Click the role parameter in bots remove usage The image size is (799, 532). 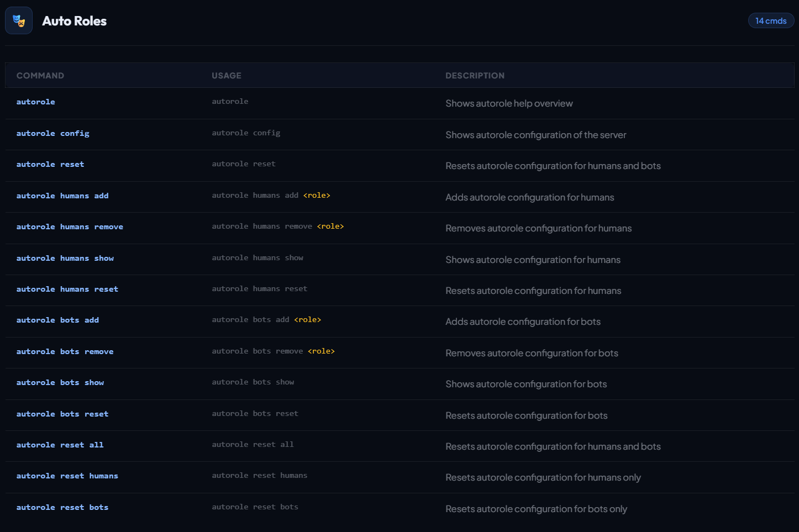(x=321, y=351)
